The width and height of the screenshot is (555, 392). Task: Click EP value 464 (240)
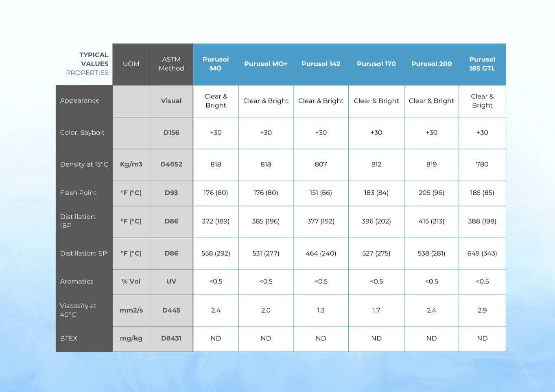click(x=321, y=253)
